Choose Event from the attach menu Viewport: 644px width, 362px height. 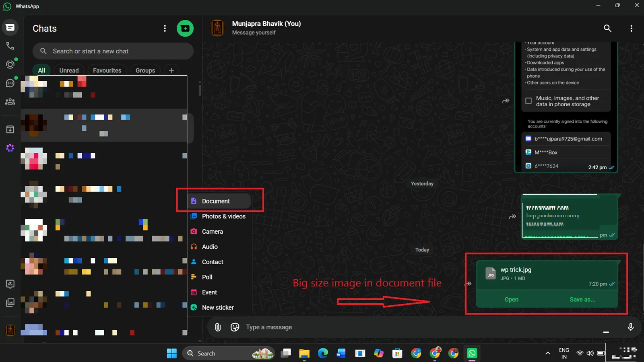(220, 292)
